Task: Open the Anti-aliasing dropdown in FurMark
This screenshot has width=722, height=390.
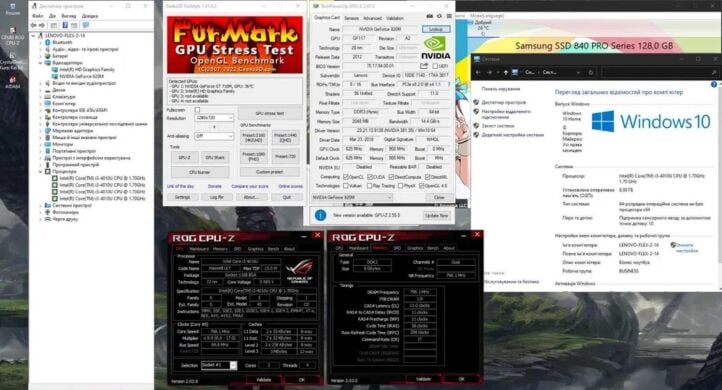Action: pos(215,136)
